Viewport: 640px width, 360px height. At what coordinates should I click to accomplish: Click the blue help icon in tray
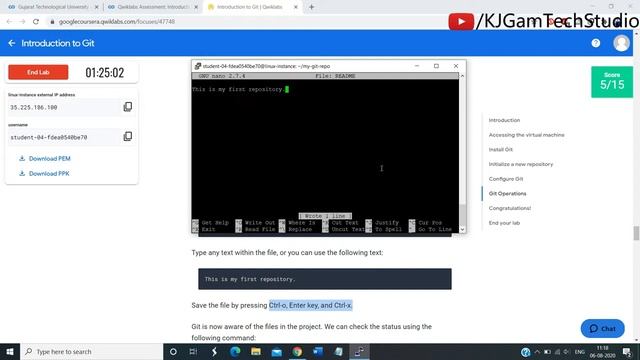[525, 351]
